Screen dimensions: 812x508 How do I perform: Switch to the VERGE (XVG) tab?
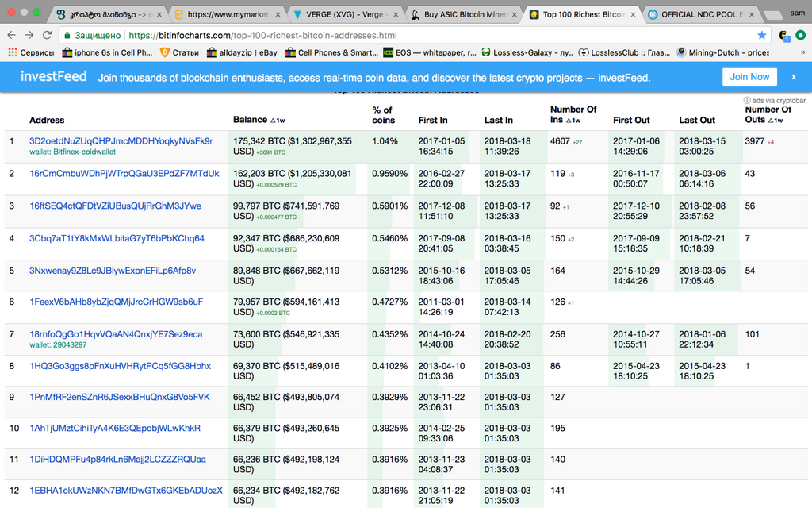(x=342, y=14)
